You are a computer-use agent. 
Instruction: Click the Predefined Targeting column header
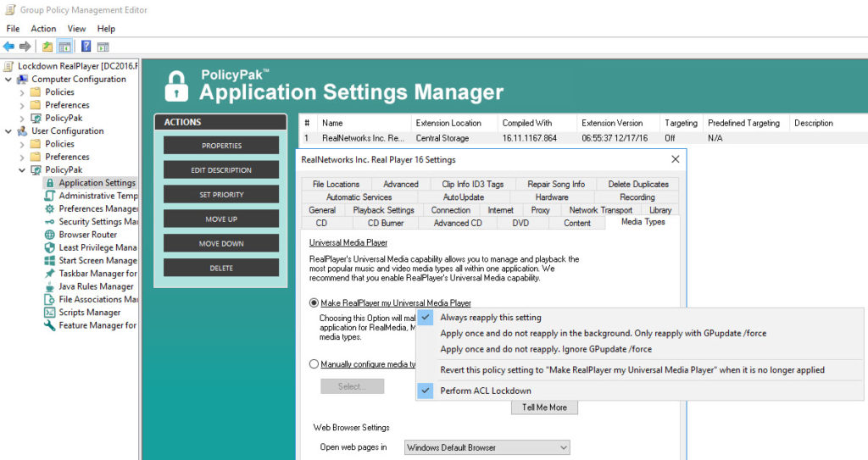[x=746, y=123]
